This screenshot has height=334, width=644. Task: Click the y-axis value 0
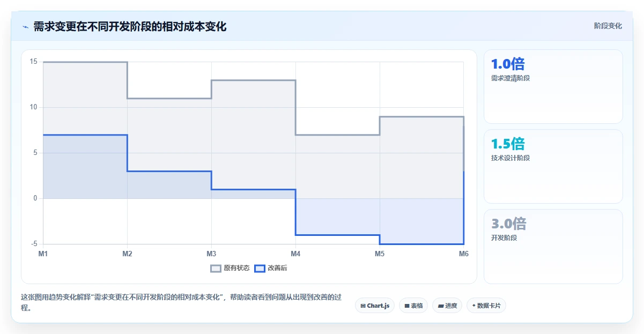(x=35, y=198)
